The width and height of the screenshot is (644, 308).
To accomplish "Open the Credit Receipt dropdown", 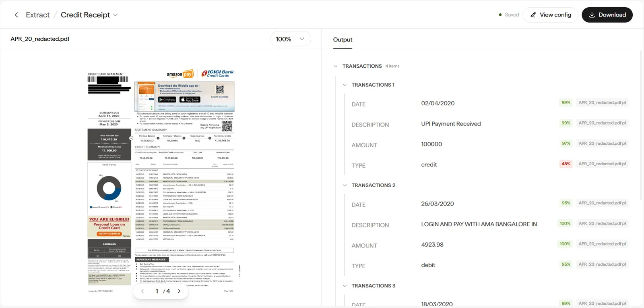I will (89, 15).
